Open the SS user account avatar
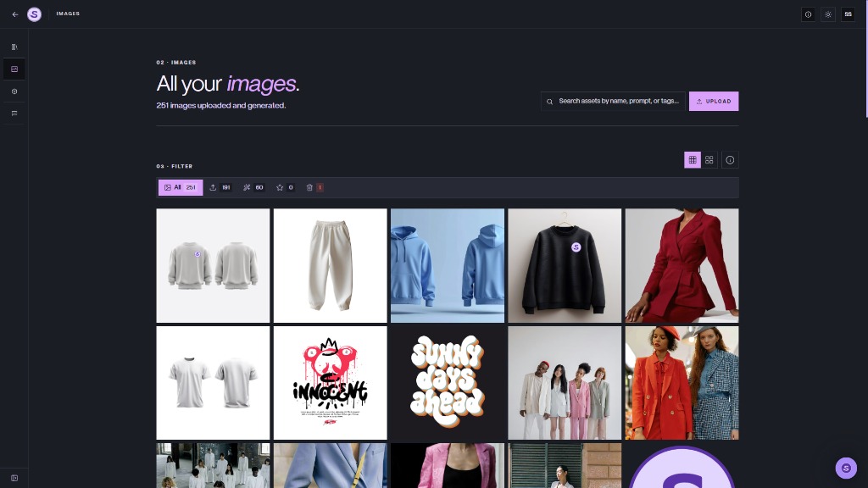This screenshot has width=868, height=488. pyautogui.click(x=848, y=14)
